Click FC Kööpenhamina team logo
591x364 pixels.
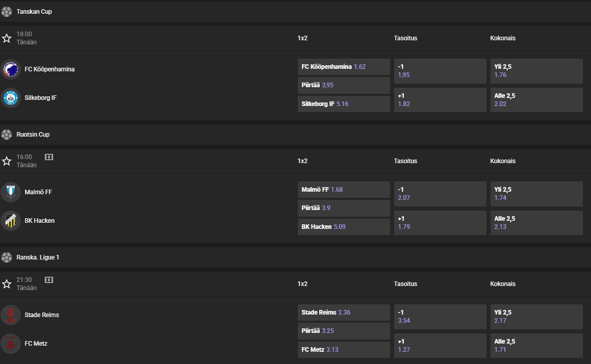[x=11, y=69]
